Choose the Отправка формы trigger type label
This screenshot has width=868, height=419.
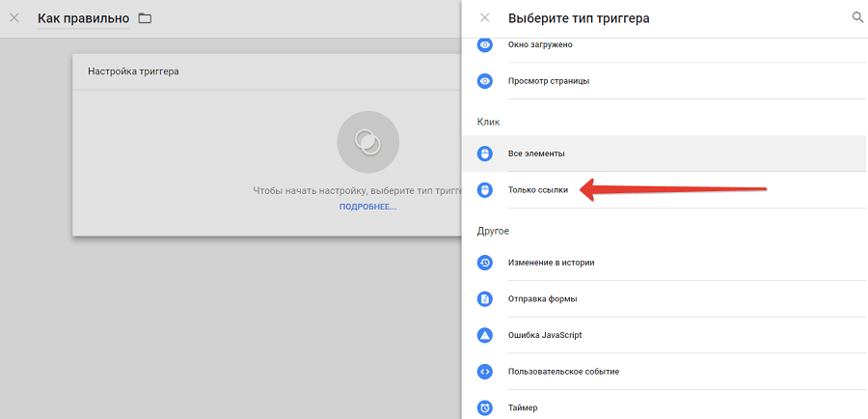(542, 298)
